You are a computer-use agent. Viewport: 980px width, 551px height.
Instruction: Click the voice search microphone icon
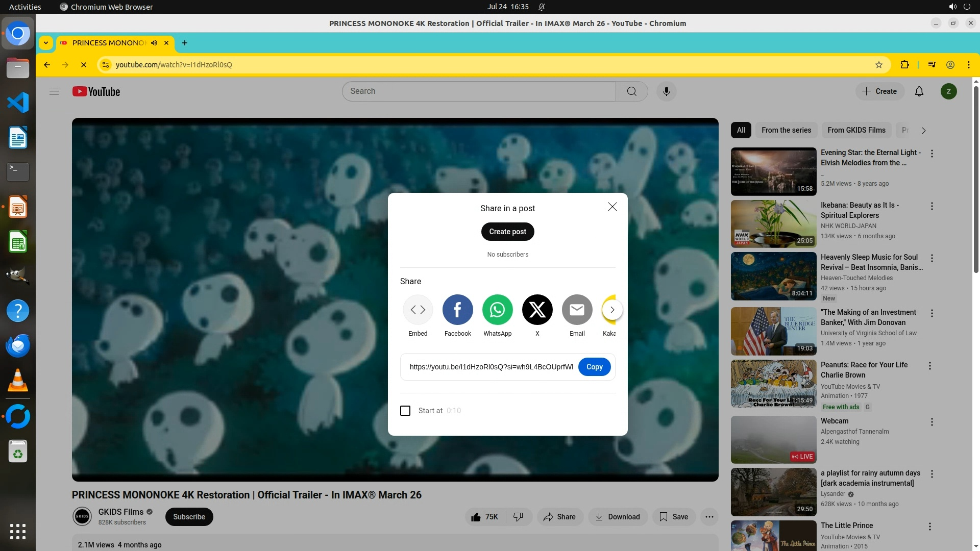pyautogui.click(x=666, y=91)
